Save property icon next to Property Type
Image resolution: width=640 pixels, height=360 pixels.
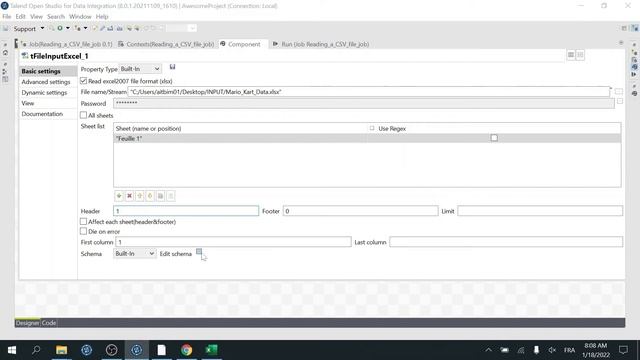tap(172, 67)
